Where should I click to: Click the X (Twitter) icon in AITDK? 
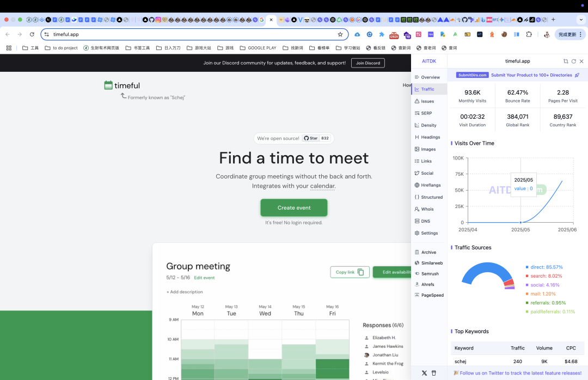pyautogui.click(x=424, y=373)
